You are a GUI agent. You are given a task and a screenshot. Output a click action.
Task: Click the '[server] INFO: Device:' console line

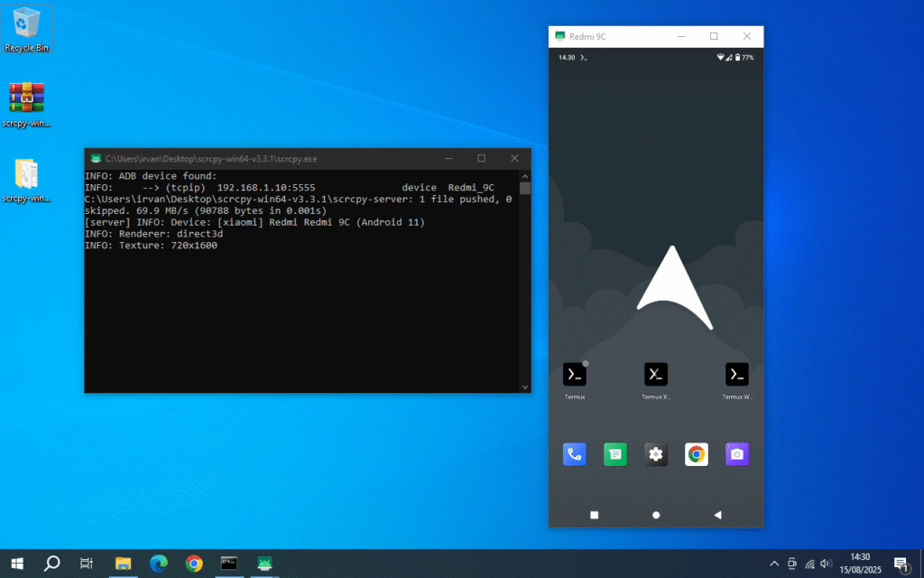click(254, 222)
